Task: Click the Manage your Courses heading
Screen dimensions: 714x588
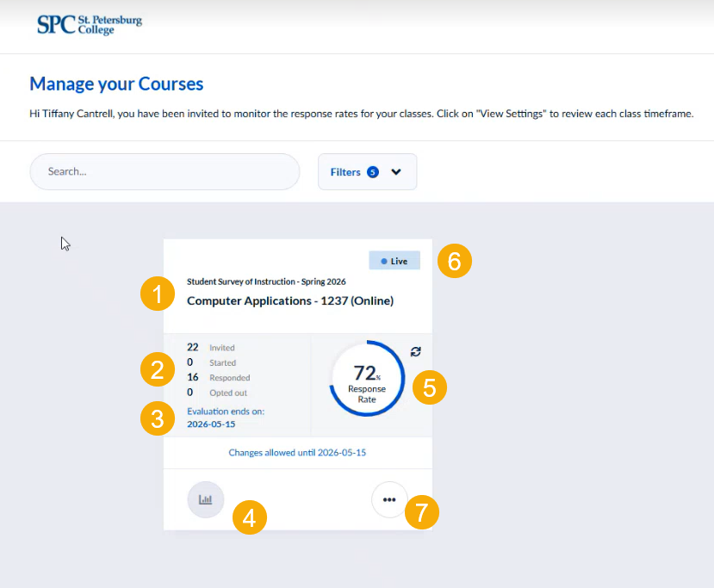Action: [116, 84]
